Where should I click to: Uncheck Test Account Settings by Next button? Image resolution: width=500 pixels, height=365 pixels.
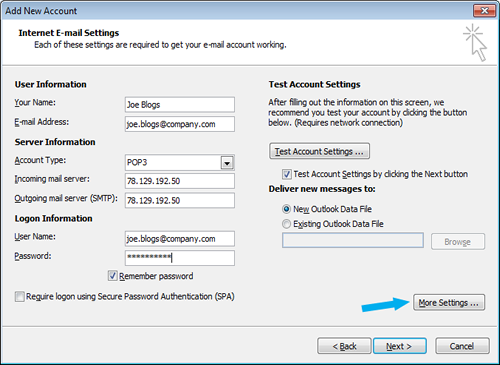pos(287,174)
